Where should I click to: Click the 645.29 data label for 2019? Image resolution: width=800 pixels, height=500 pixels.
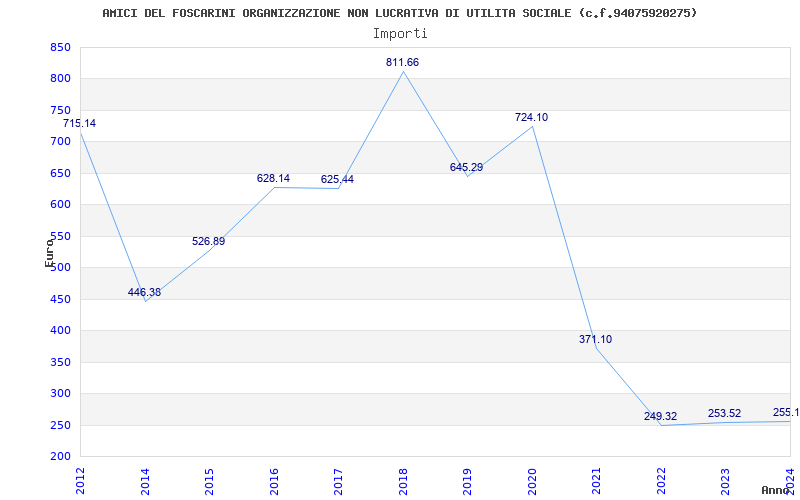(x=466, y=167)
